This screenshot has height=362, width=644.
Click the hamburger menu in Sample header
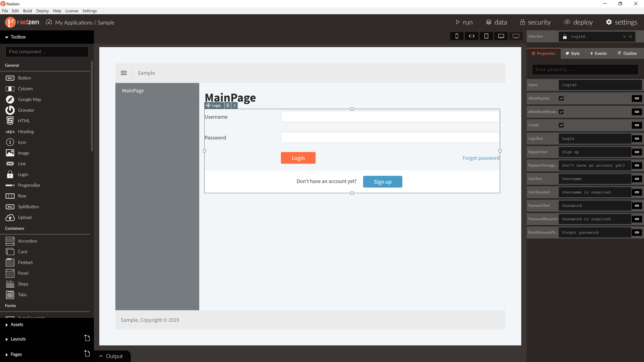coord(124,73)
